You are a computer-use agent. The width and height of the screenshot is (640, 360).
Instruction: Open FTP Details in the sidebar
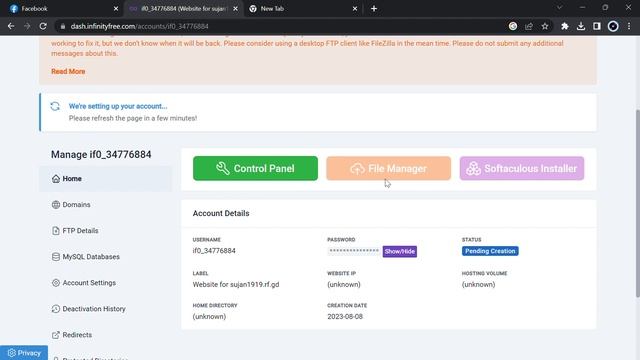pos(105,231)
